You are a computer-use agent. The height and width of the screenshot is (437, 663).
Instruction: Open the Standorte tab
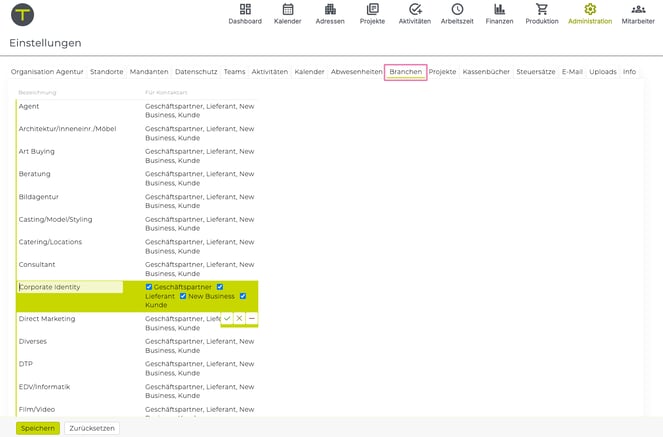(107, 72)
